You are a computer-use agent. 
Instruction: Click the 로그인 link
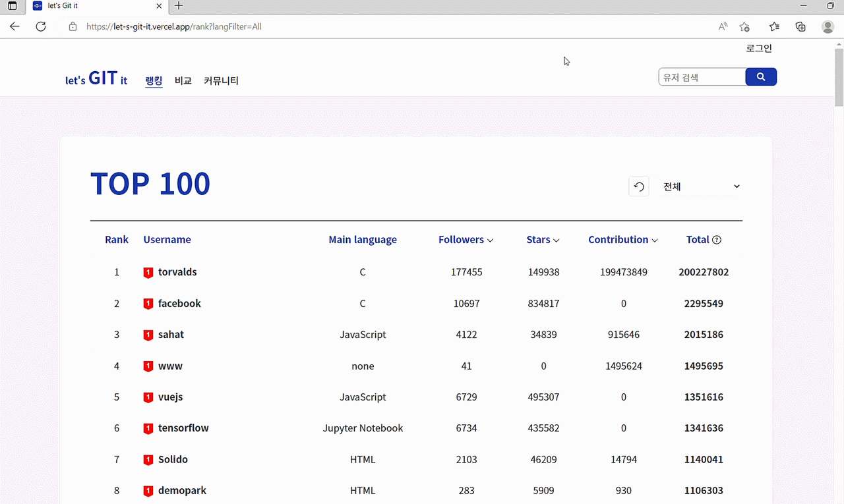[x=759, y=48]
